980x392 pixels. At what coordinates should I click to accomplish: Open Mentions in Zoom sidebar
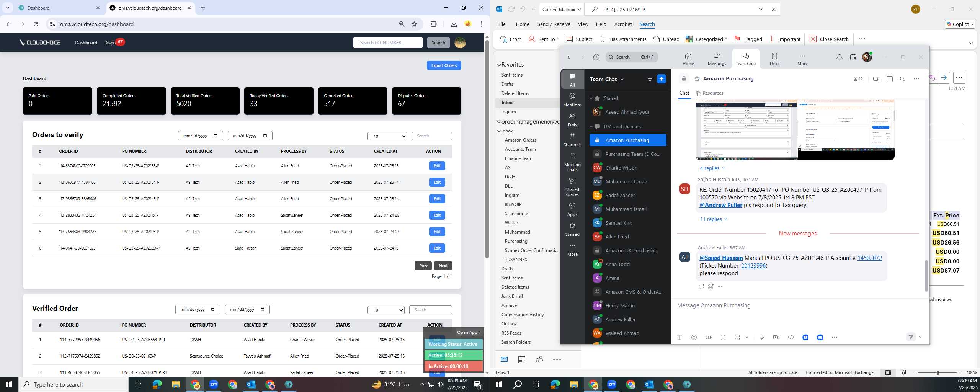point(572,100)
